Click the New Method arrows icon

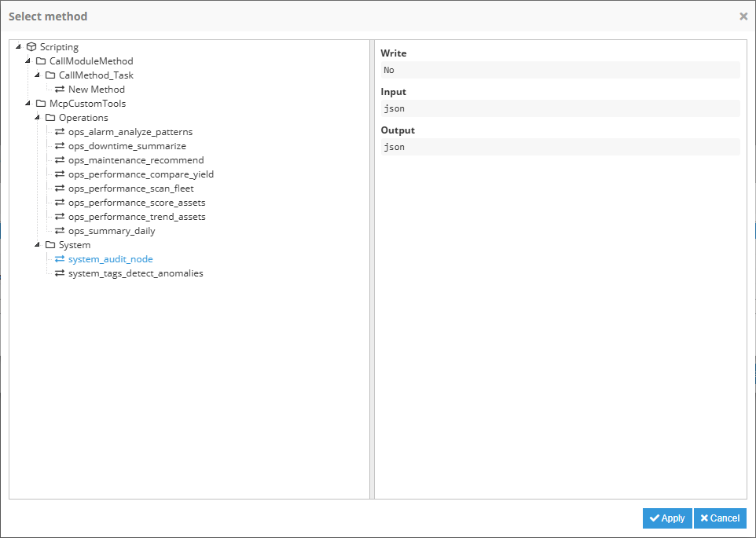[x=60, y=89]
